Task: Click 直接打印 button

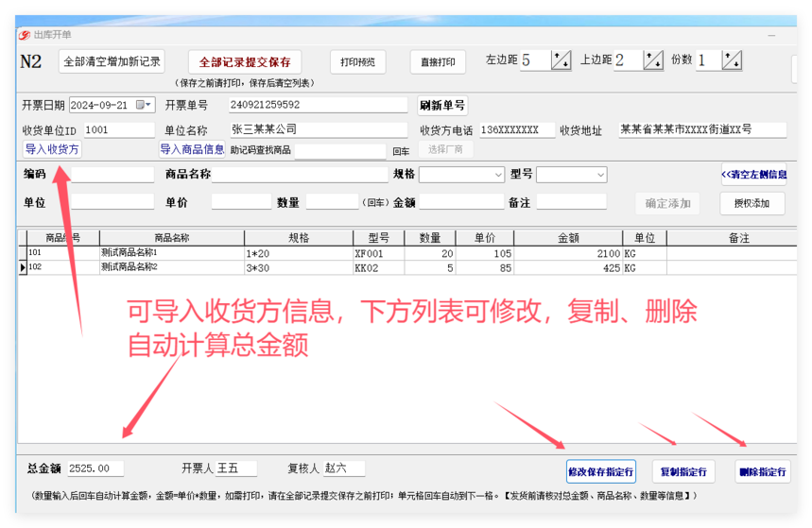Action: tap(438, 62)
